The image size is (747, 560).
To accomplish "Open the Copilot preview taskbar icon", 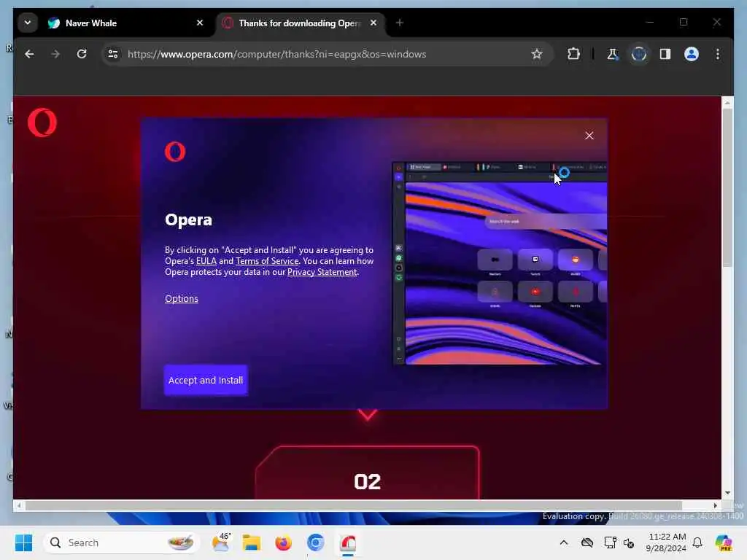I will tap(723, 542).
